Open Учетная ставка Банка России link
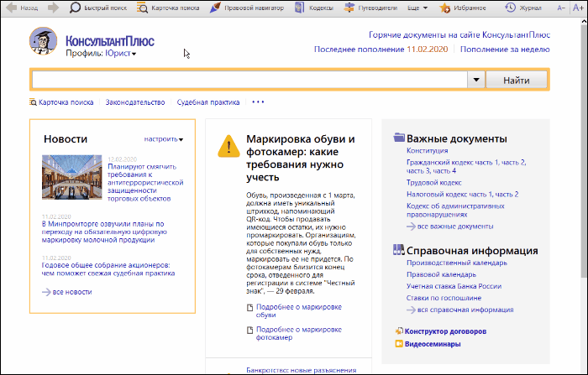Image resolution: width=588 pixels, height=375 pixels. click(x=454, y=286)
